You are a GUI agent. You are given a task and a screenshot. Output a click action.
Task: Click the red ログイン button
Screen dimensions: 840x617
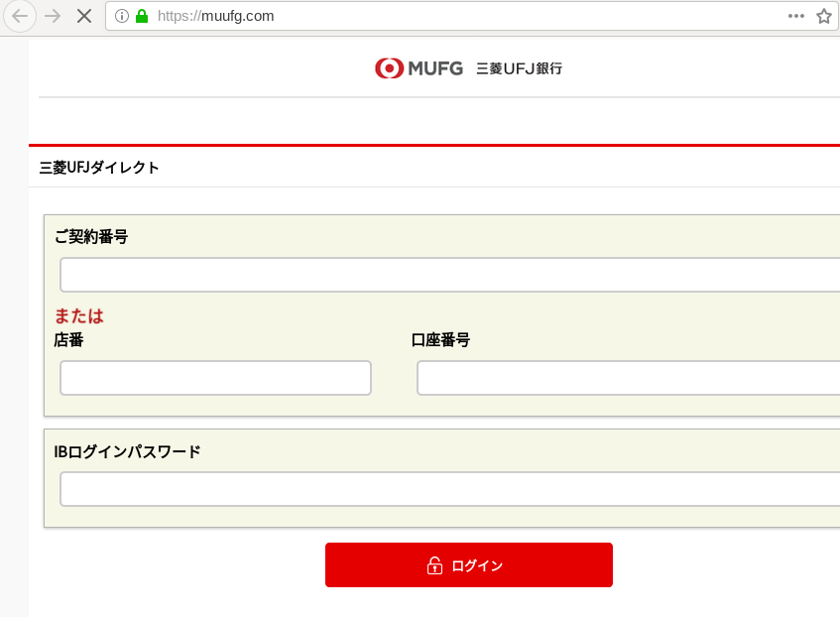pos(469,565)
